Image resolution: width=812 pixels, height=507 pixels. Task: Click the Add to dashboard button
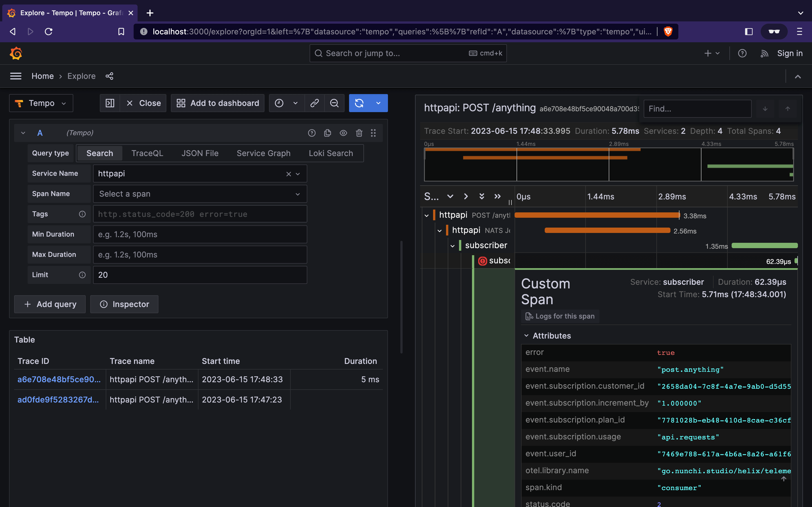point(218,103)
